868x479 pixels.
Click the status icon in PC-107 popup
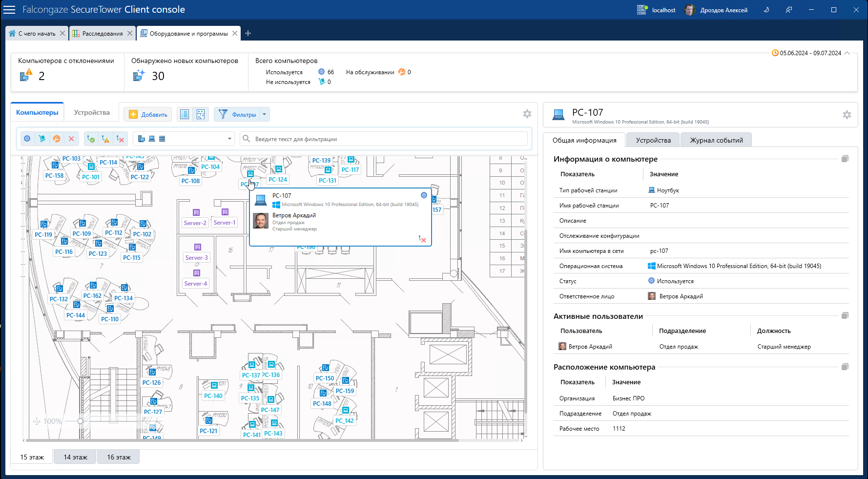tap(424, 195)
